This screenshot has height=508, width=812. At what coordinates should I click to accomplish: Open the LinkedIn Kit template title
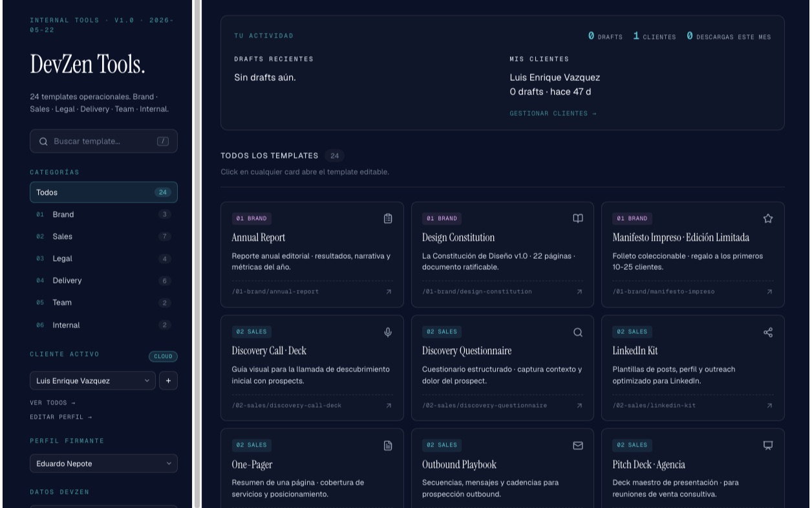pyautogui.click(x=635, y=351)
